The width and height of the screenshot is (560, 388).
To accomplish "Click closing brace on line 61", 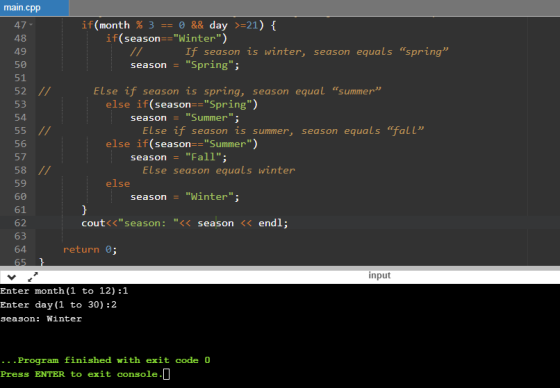I will coord(84,210).
